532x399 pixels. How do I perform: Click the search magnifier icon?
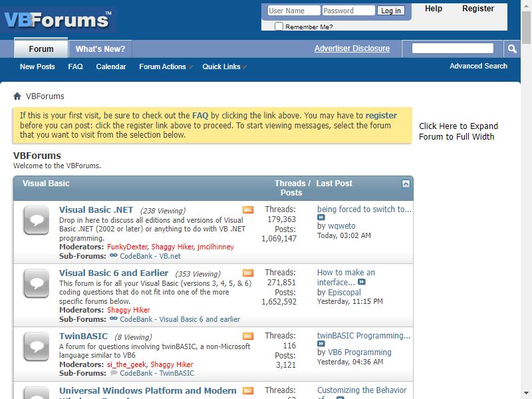[512, 49]
